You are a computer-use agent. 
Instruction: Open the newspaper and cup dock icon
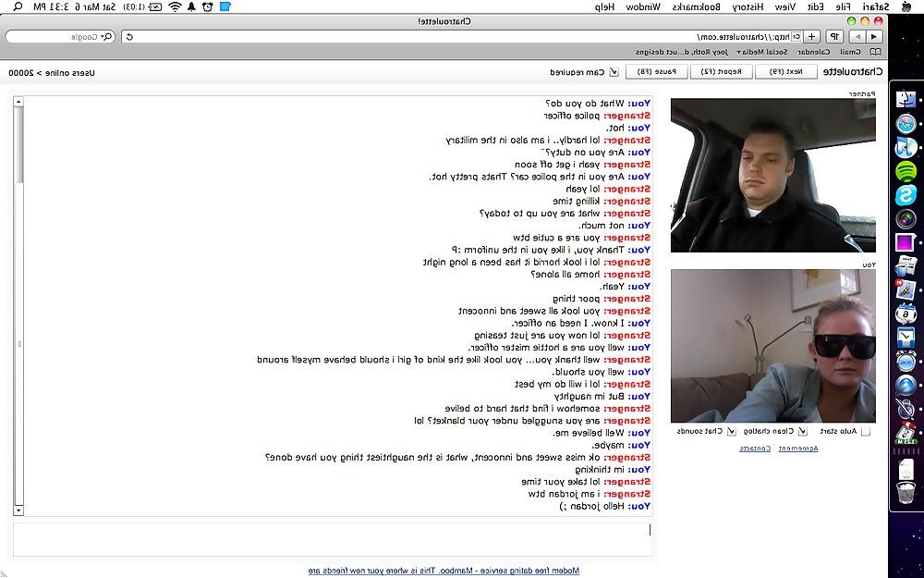[x=906, y=266]
